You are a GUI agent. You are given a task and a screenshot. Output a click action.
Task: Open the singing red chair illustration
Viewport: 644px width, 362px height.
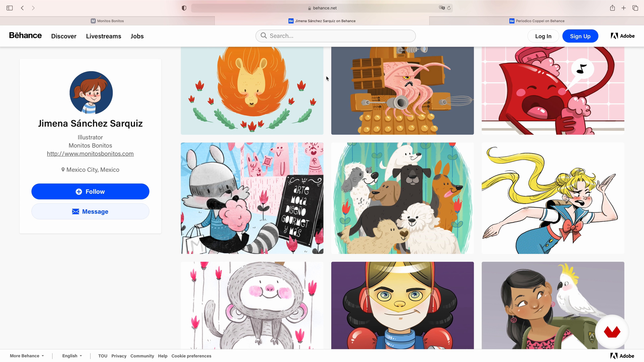click(x=553, y=90)
